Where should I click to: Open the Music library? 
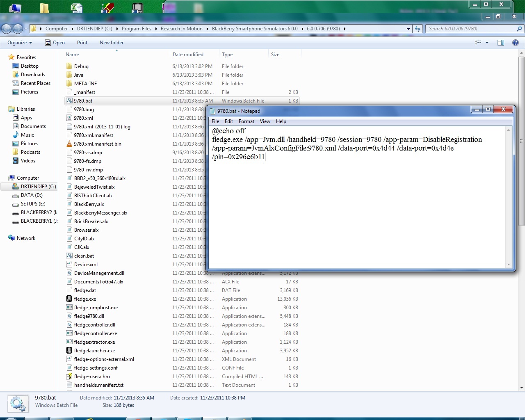coord(27,135)
